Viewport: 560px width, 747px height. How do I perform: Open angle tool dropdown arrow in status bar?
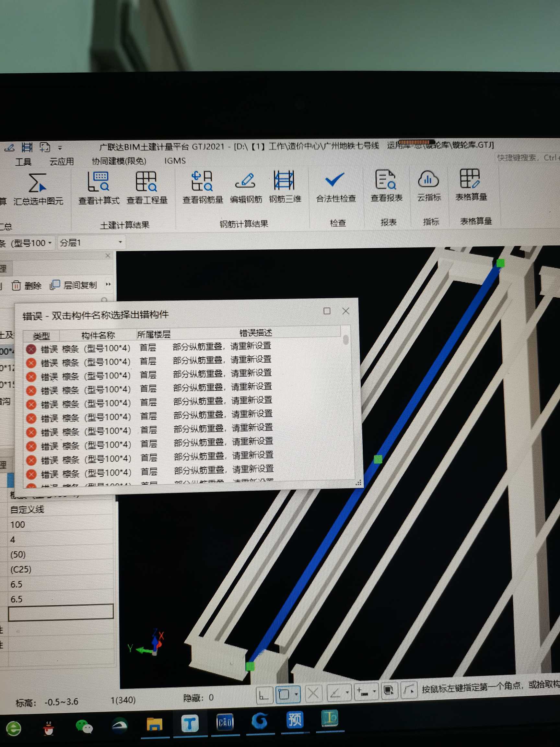click(347, 693)
